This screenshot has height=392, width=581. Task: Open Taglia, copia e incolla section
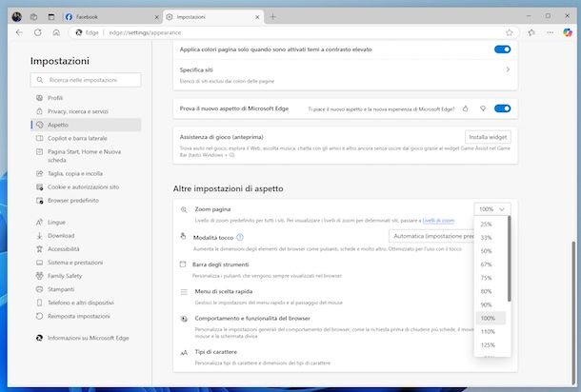[86, 173]
